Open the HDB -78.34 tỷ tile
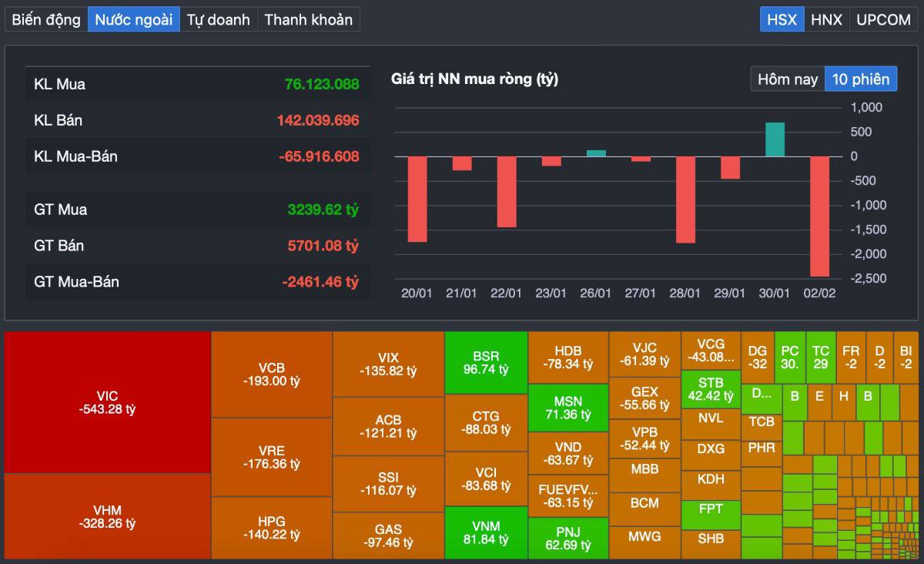 [x=568, y=358]
